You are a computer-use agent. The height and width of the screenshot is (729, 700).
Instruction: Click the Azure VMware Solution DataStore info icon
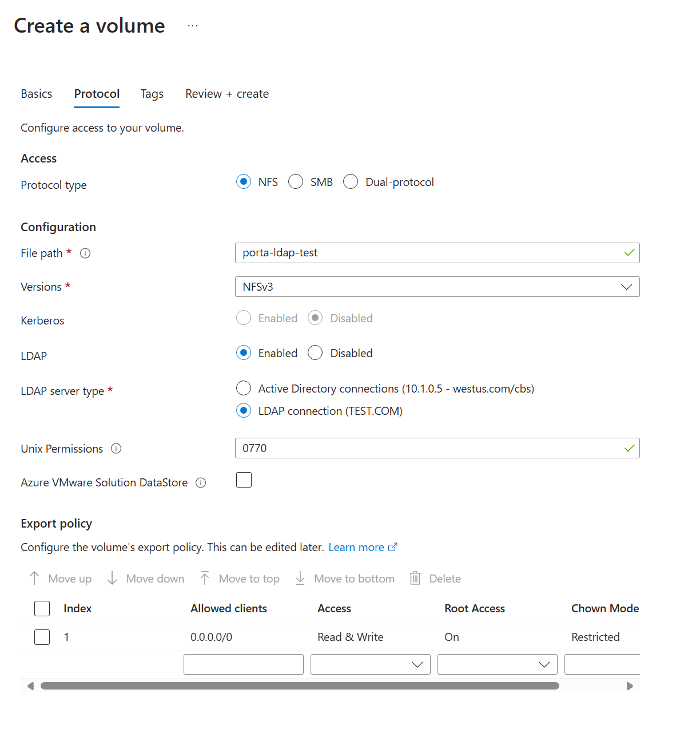tap(201, 483)
